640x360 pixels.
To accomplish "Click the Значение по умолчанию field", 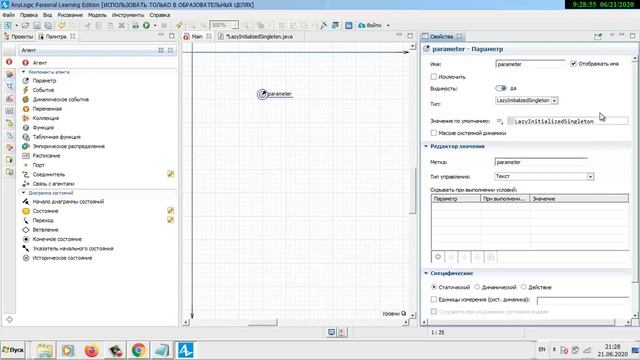I will pyautogui.click(x=567, y=121).
